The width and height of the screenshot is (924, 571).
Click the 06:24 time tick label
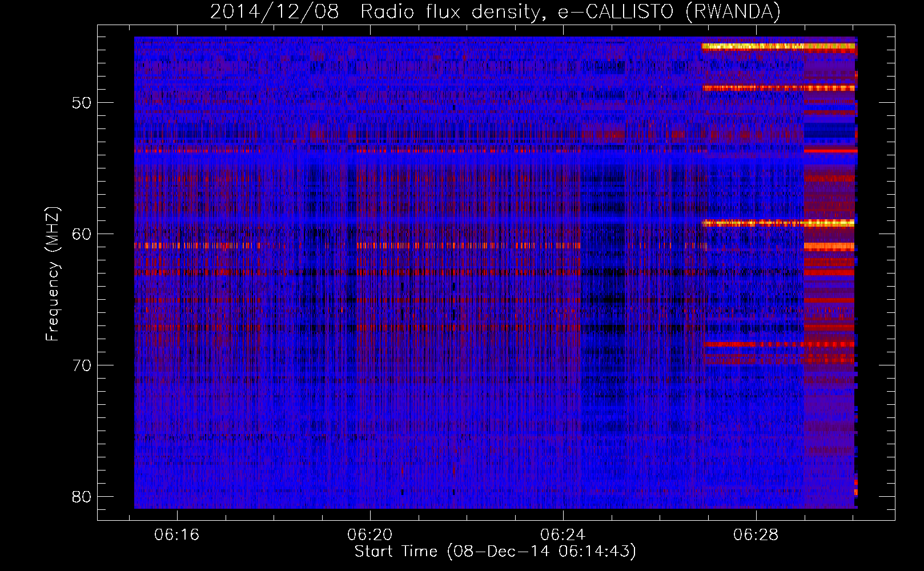(563, 535)
